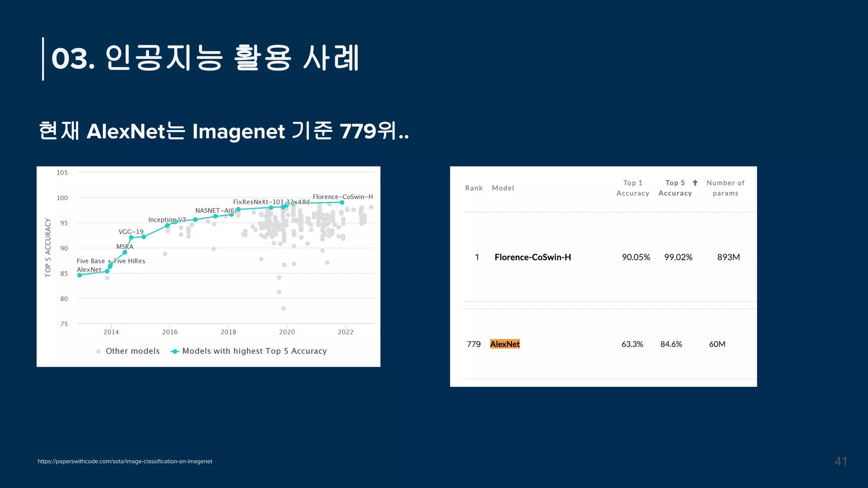868x488 pixels.
Task: Click the 2014 x-axis year label
Action: (111, 332)
